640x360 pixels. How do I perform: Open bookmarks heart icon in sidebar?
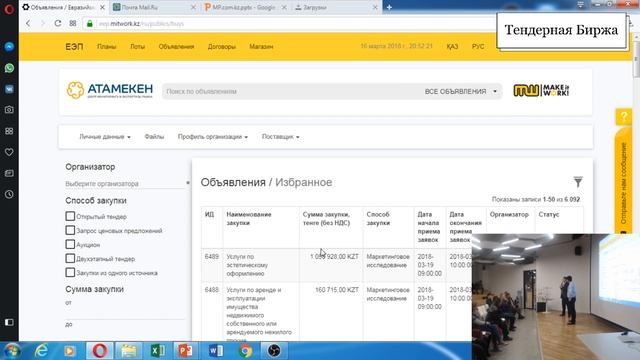tap(9, 152)
